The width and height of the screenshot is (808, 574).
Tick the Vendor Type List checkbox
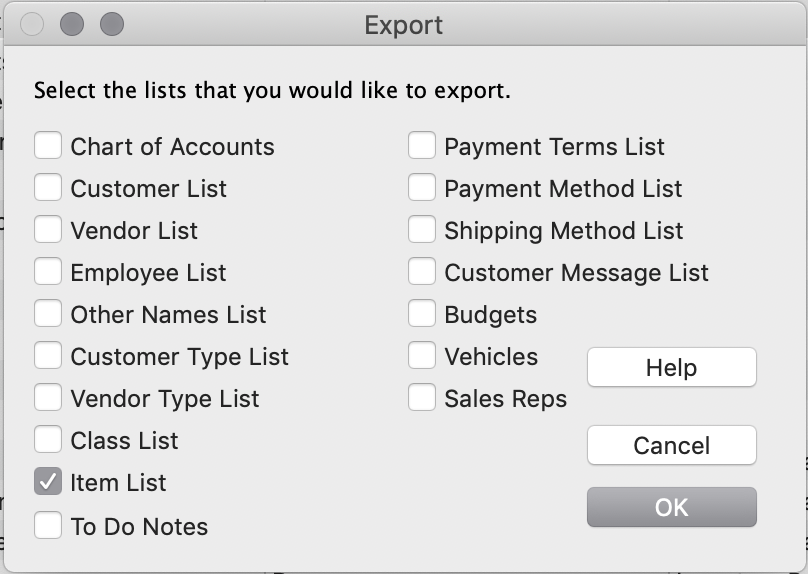48,397
